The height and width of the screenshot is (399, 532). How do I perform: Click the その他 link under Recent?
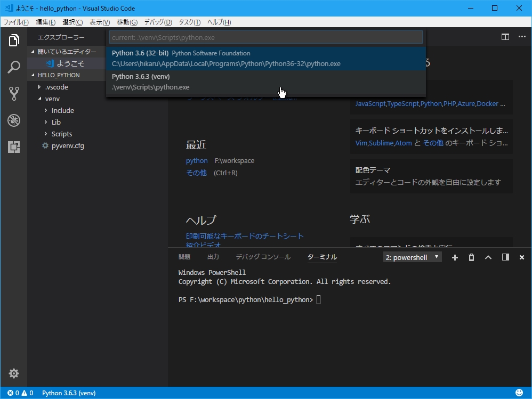196,173
